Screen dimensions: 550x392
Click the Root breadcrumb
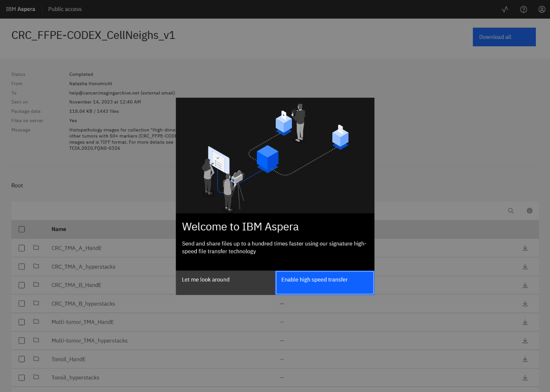(x=17, y=185)
